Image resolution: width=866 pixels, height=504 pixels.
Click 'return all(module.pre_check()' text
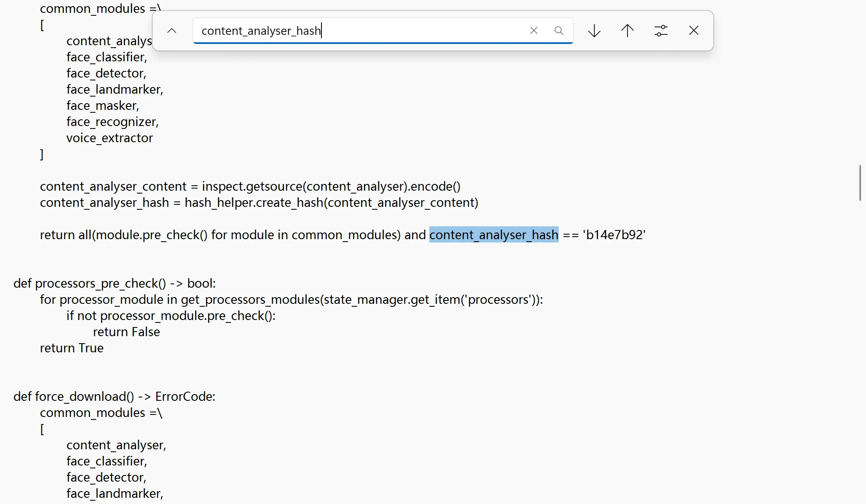click(124, 235)
